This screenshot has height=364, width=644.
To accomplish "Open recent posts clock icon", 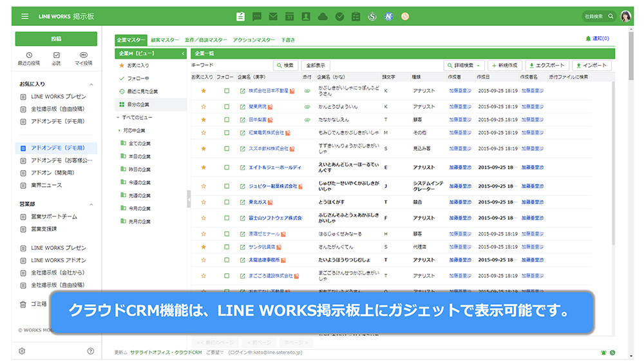I will pyautogui.click(x=29, y=55).
